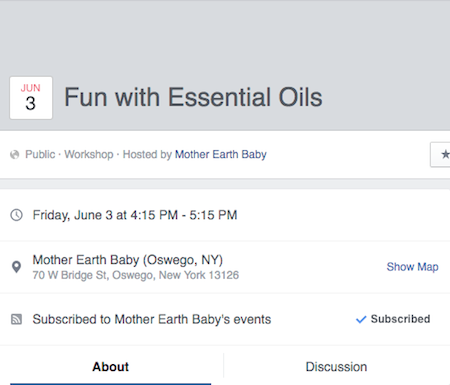The image size is (450, 385).
Task: Click the Public · Workshop label
Action: [x=69, y=154]
